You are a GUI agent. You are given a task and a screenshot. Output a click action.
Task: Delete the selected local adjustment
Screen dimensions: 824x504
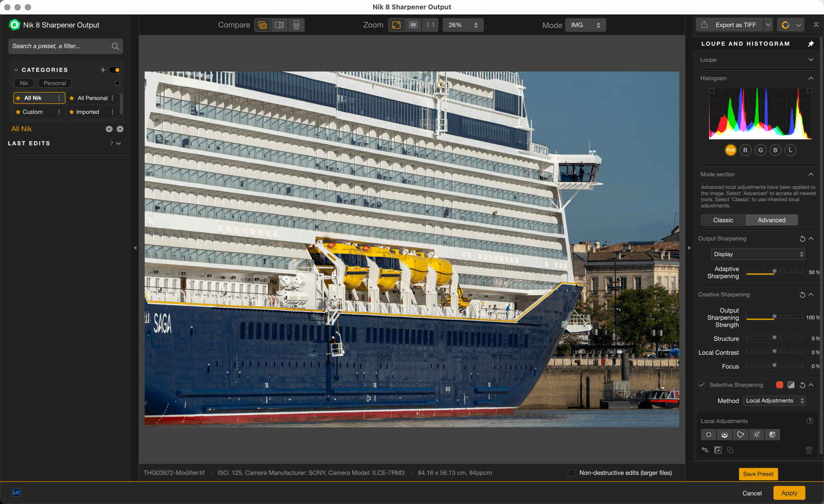click(809, 450)
